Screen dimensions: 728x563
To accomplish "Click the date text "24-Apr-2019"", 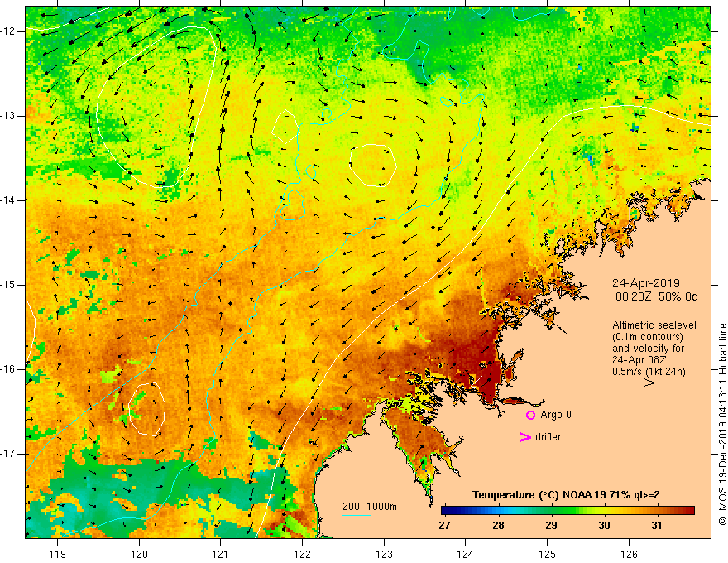I will [x=646, y=283].
